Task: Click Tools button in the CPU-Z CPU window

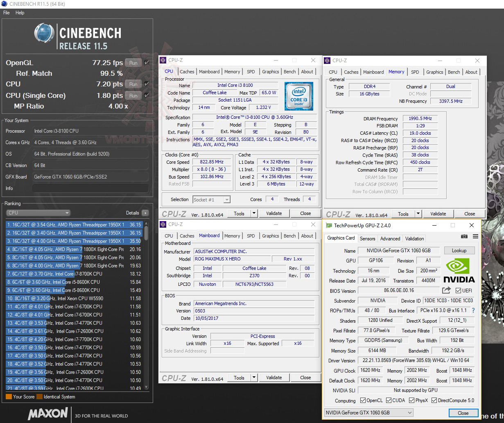Action: click(x=239, y=213)
